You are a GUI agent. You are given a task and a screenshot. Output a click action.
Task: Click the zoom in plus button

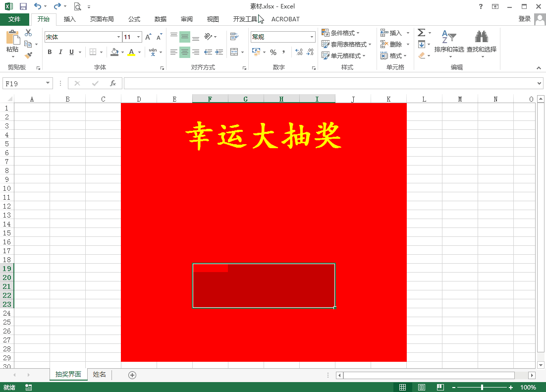click(x=511, y=387)
